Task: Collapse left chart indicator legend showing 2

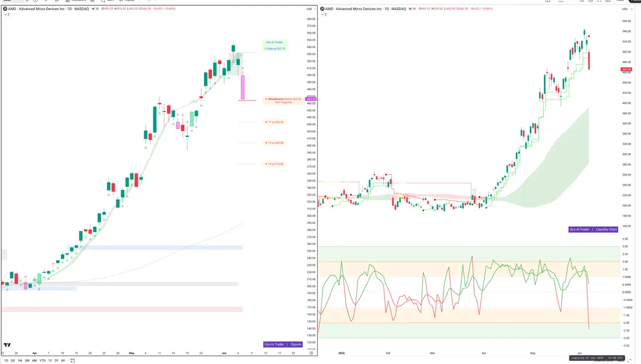Action: 7,14
